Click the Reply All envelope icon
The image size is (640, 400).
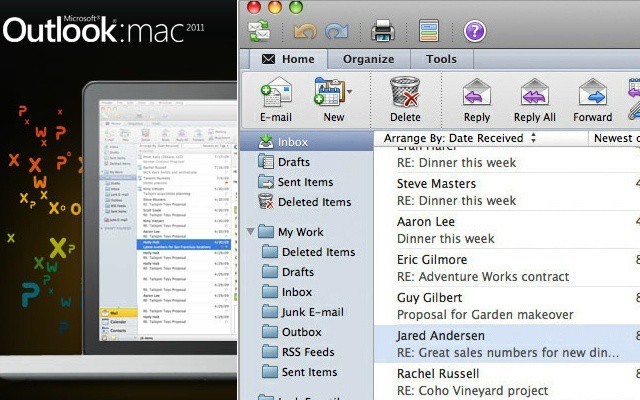pos(534,100)
